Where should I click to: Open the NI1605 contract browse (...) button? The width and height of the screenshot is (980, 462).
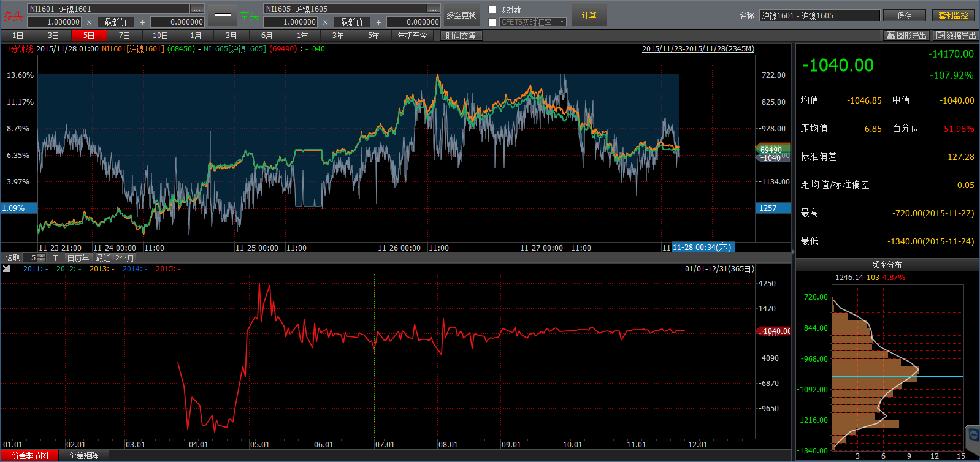coord(433,9)
